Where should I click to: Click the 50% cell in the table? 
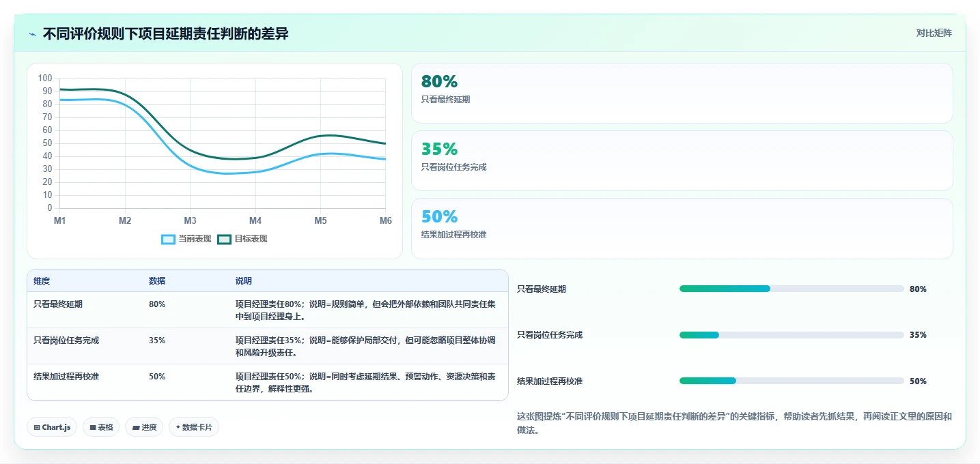pos(157,377)
